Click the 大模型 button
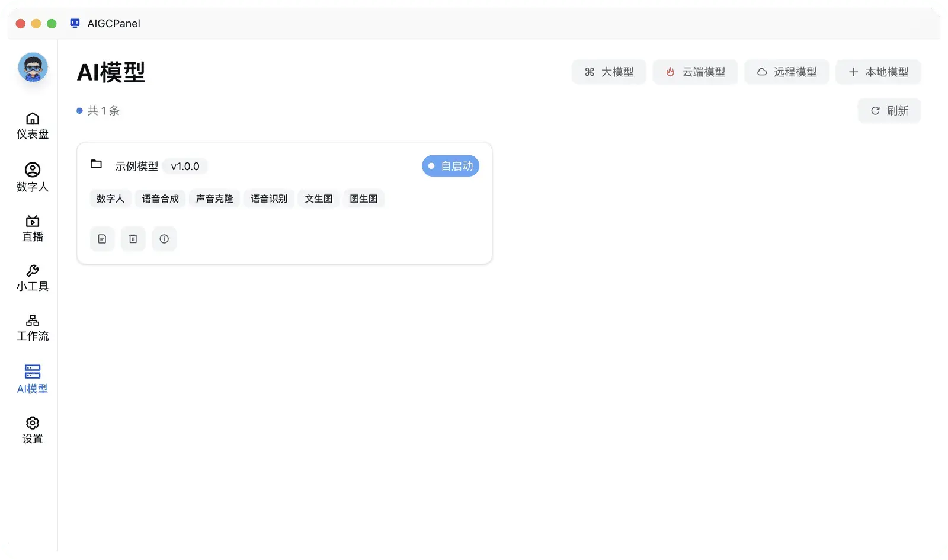Viewport: 948px width, 560px height. point(609,72)
